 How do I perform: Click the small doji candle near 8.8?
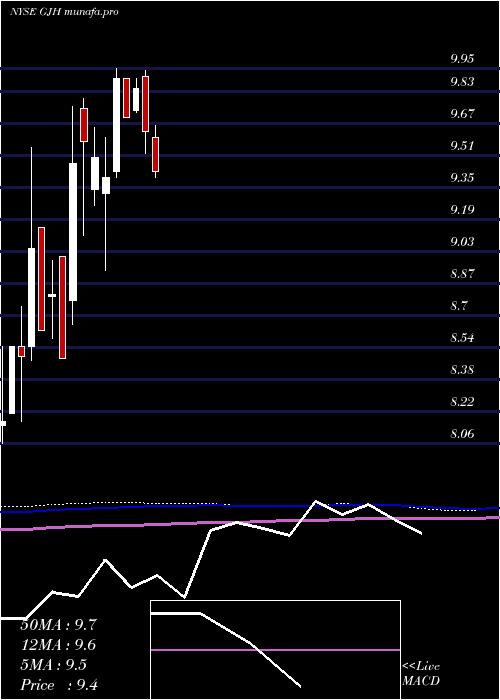52,295
